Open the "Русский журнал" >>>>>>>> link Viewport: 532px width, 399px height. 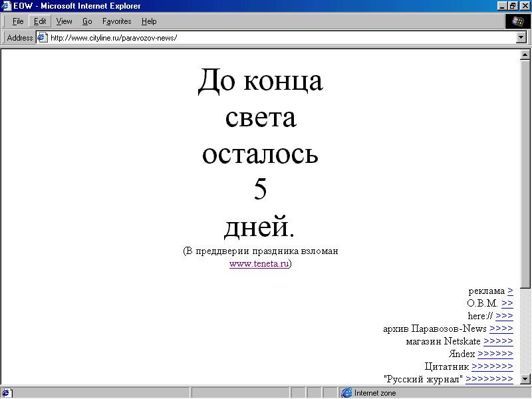(489, 378)
